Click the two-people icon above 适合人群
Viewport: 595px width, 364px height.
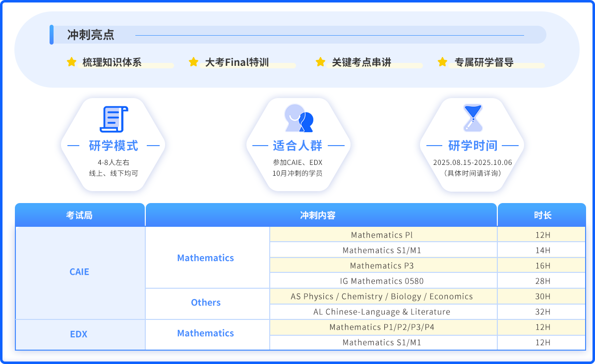point(299,118)
